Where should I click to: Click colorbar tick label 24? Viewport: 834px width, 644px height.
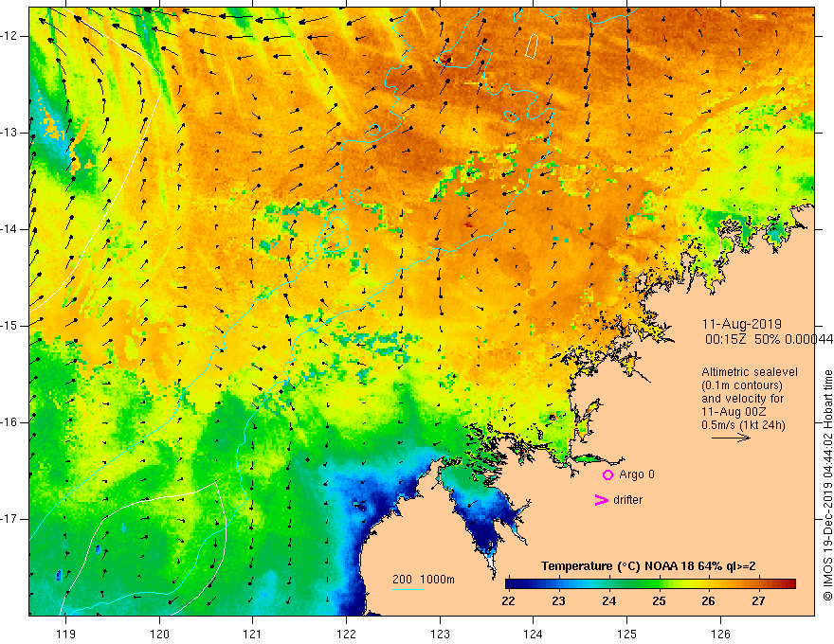click(x=608, y=601)
